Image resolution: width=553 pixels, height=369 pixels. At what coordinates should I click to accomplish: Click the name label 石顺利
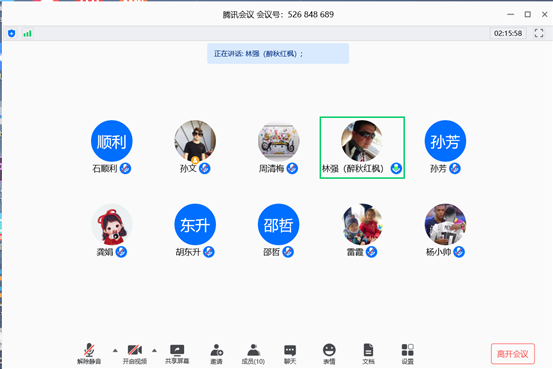point(105,169)
